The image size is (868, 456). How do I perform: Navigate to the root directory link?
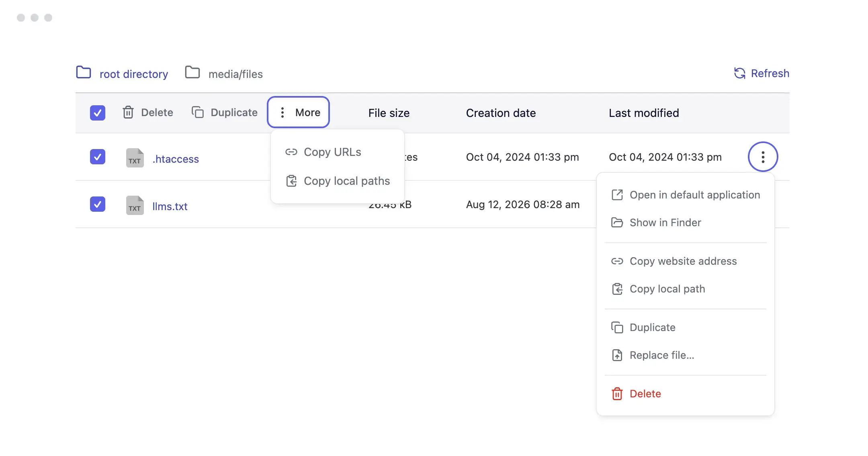[134, 74]
